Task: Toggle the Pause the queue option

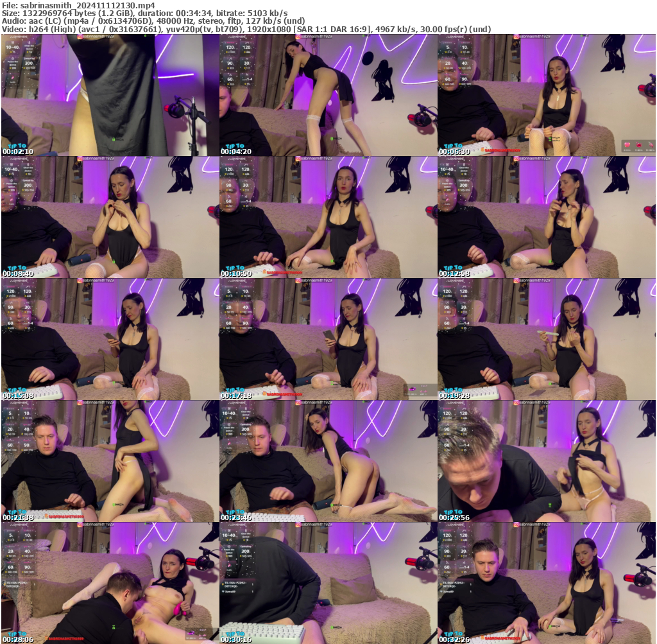Action: (x=13, y=62)
